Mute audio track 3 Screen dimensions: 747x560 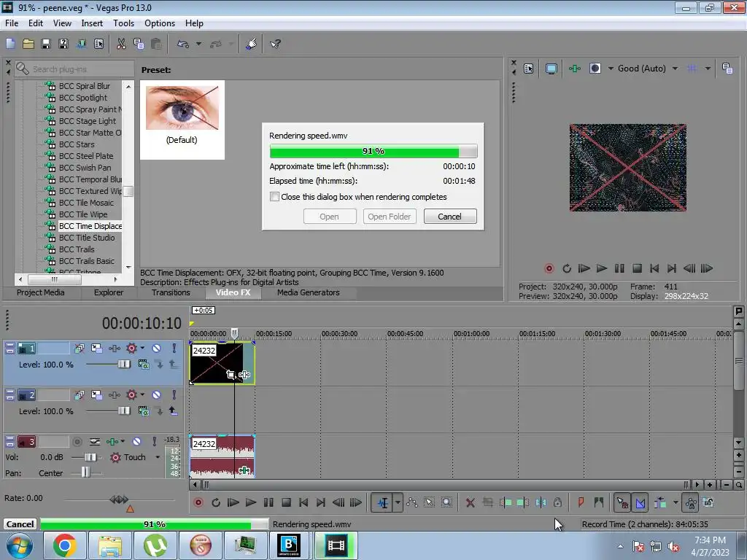(136, 442)
